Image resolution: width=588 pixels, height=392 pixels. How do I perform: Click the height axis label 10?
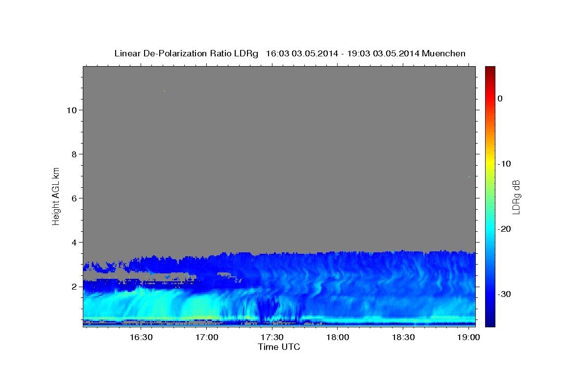click(71, 110)
